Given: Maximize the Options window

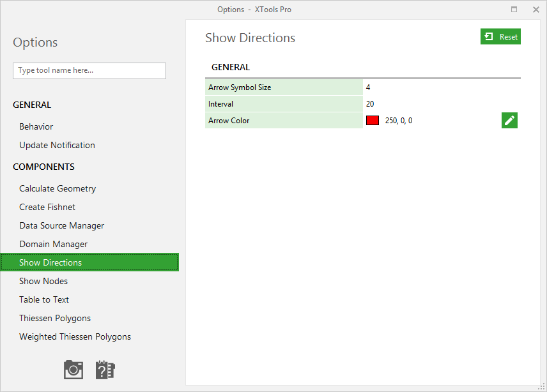Looking at the screenshot, I should [x=514, y=10].
